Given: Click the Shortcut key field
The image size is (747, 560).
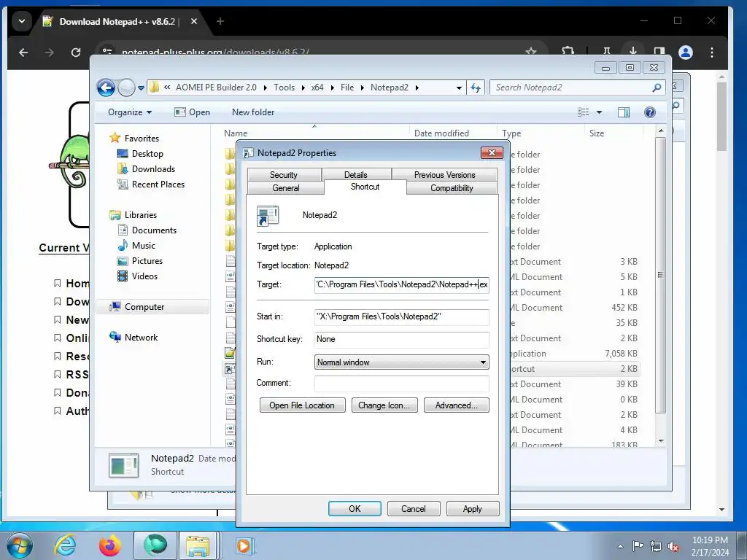Looking at the screenshot, I should [x=402, y=339].
